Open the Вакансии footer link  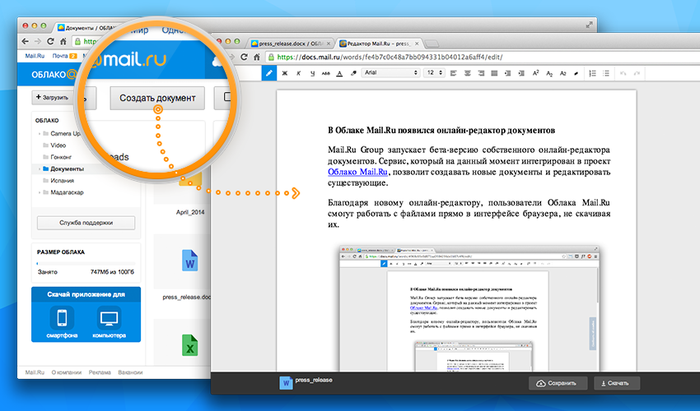coord(130,372)
